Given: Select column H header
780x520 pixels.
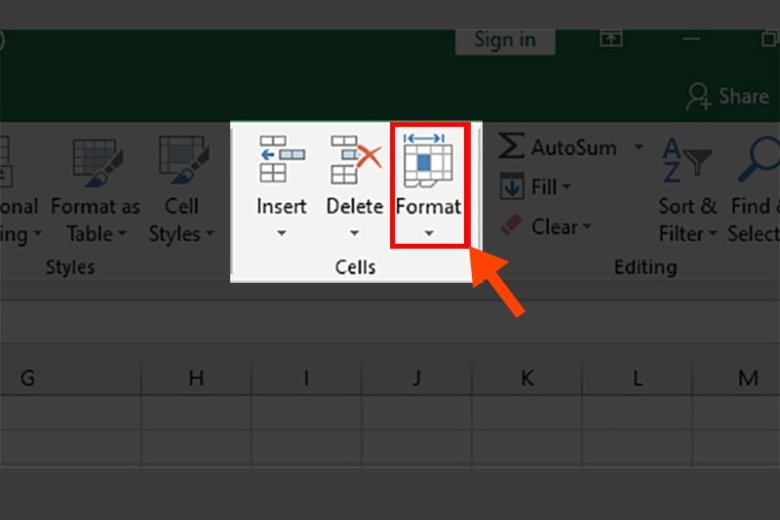Looking at the screenshot, I should (196, 378).
